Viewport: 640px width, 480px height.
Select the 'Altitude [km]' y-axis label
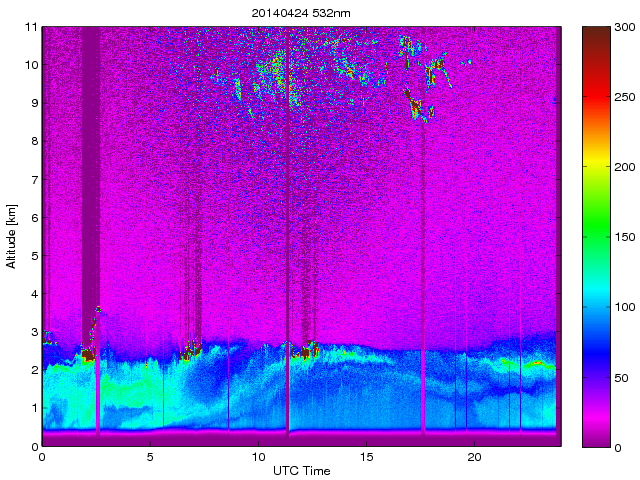pyautogui.click(x=12, y=236)
